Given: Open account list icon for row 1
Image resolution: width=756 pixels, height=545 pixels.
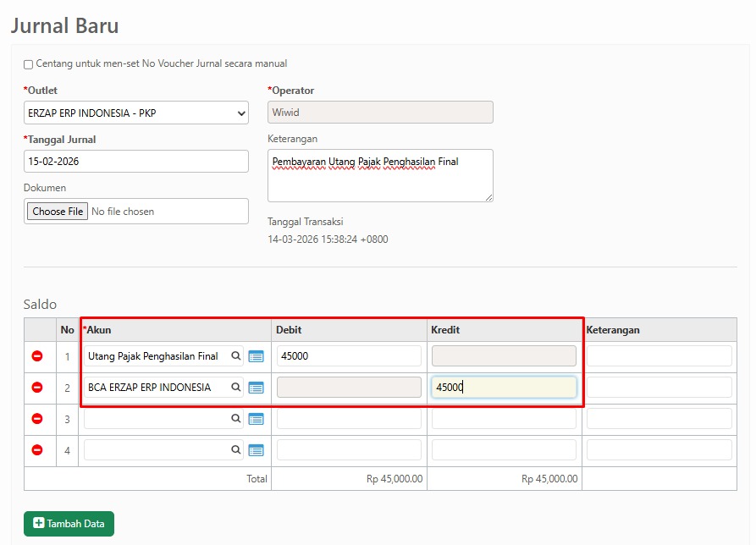Looking at the screenshot, I should click(x=256, y=356).
